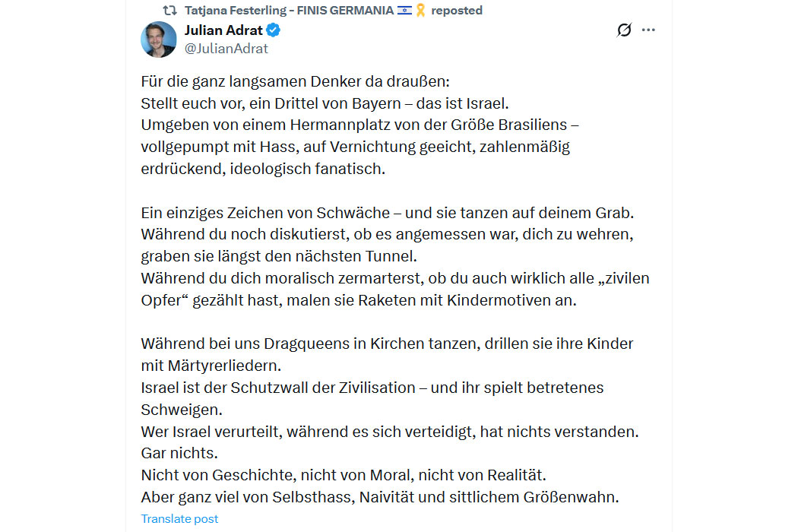Click the yellow ribbon emoji

[x=420, y=10]
